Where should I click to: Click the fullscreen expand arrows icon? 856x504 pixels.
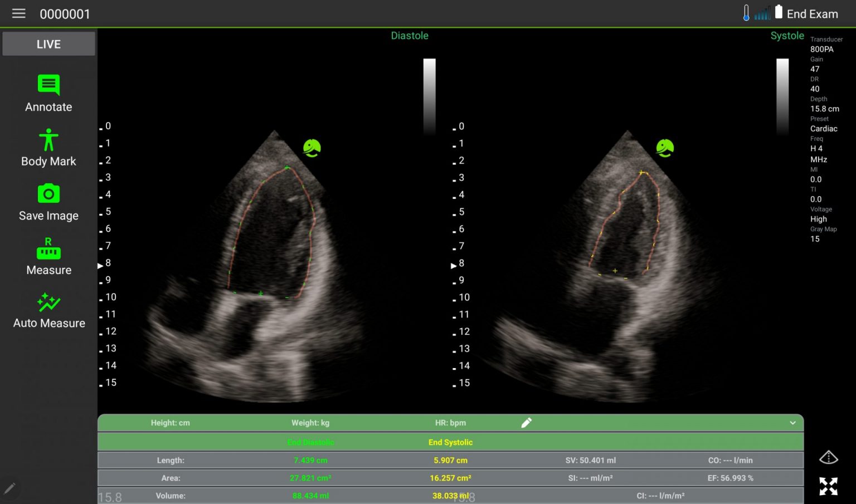[828, 486]
